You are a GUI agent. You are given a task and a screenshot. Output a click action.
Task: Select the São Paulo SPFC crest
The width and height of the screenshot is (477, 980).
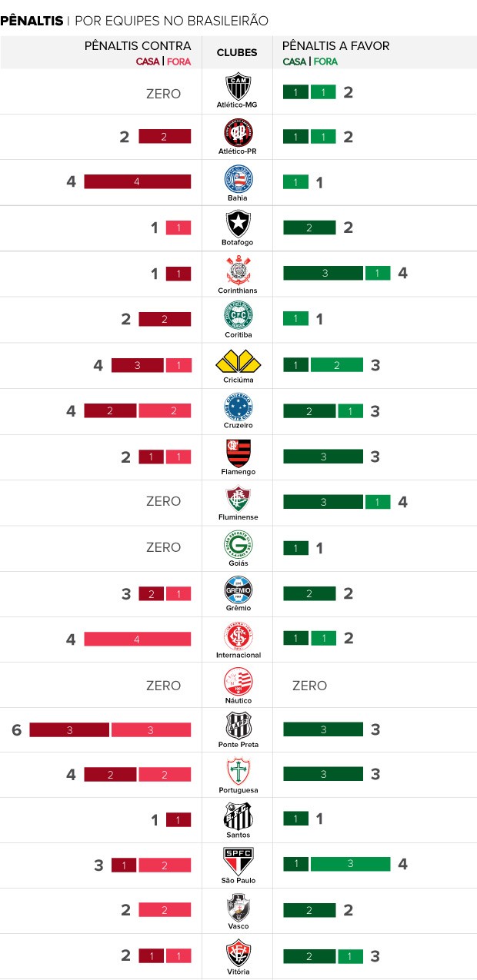pyautogui.click(x=237, y=861)
